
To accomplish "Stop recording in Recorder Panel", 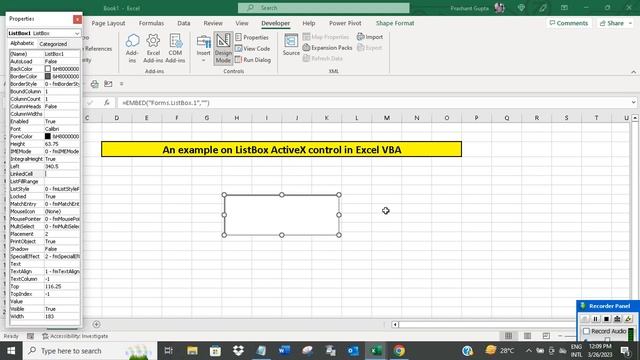I will 607,319.
